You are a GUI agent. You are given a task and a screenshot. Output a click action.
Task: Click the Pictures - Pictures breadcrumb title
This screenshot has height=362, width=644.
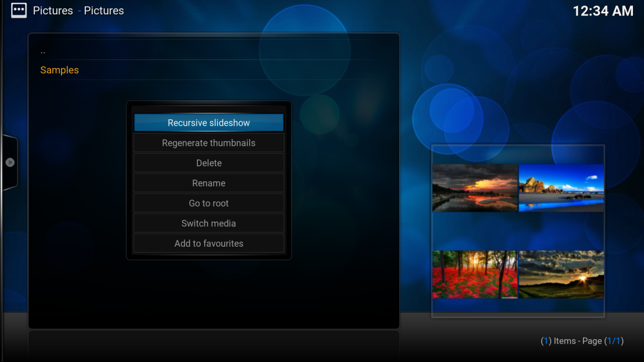pos(78,11)
